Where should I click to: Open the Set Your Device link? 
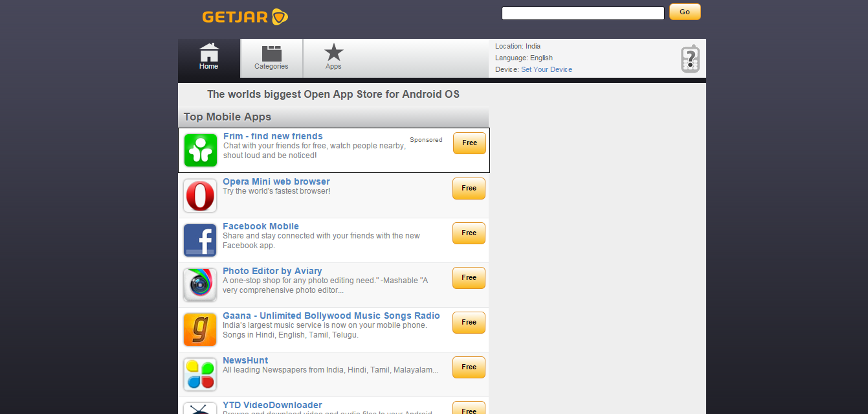pos(546,69)
